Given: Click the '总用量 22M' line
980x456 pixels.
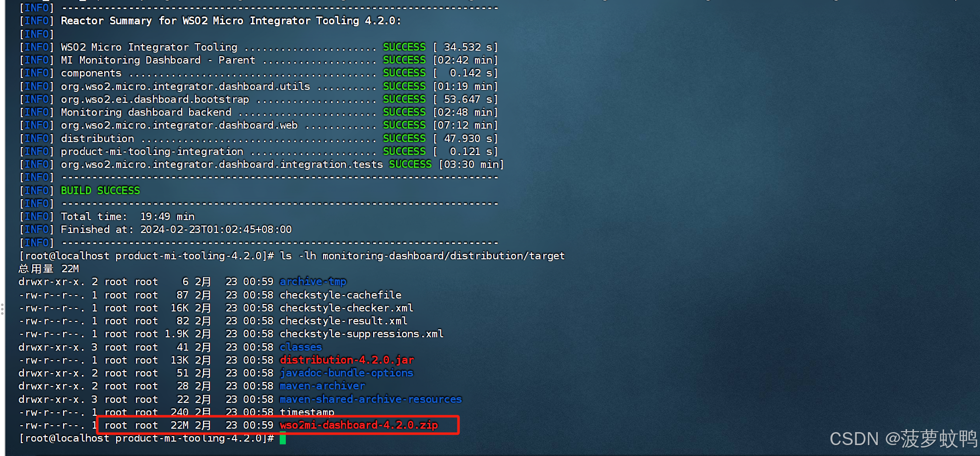Looking at the screenshot, I should point(49,269).
